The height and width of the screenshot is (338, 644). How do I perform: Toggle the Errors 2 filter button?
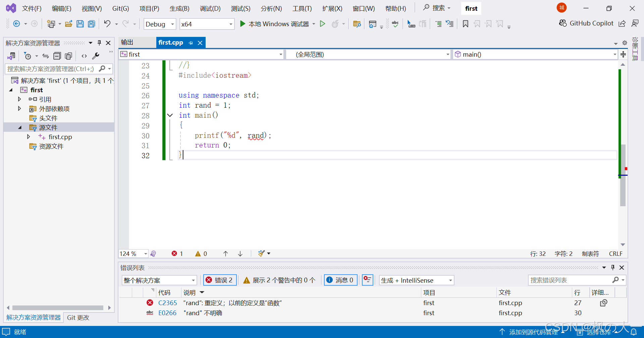coord(220,280)
